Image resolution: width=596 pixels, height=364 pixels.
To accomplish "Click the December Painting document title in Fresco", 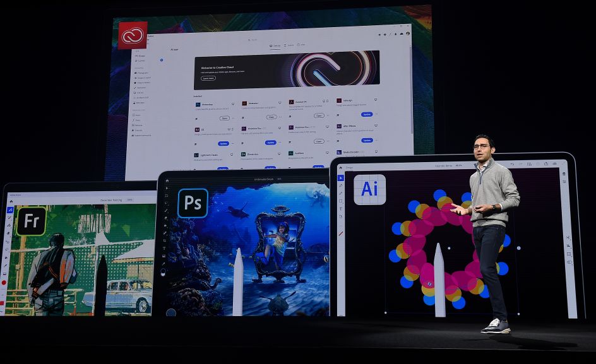I will pos(111,200).
